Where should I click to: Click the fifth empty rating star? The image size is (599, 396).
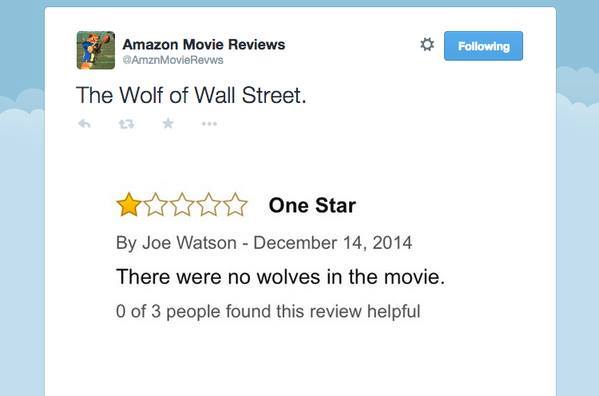235,204
